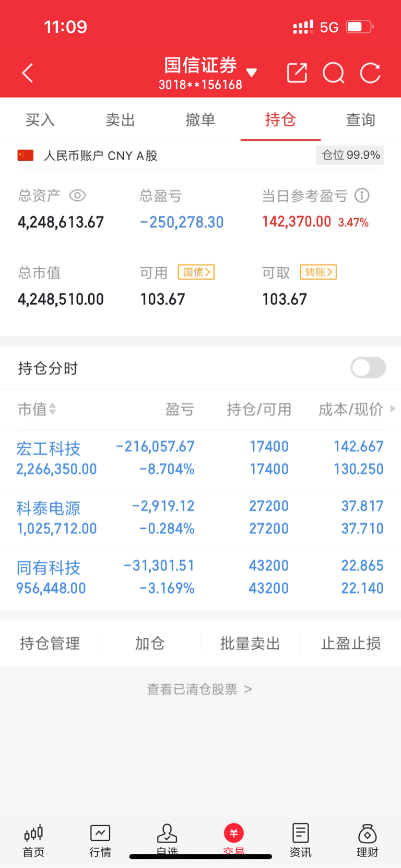
Task: Tap the info icon beside 当日参考盈亏
Action: click(x=362, y=196)
